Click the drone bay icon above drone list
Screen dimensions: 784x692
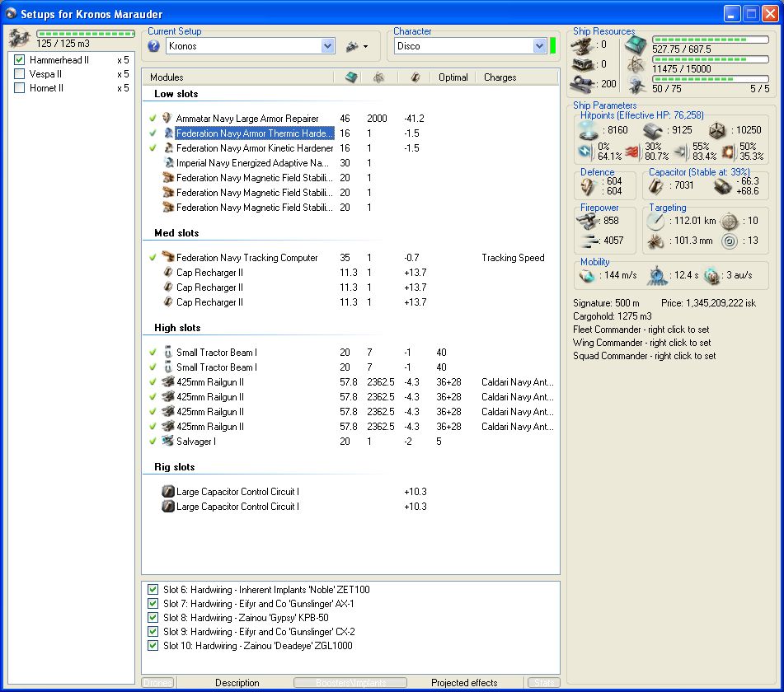(20, 39)
